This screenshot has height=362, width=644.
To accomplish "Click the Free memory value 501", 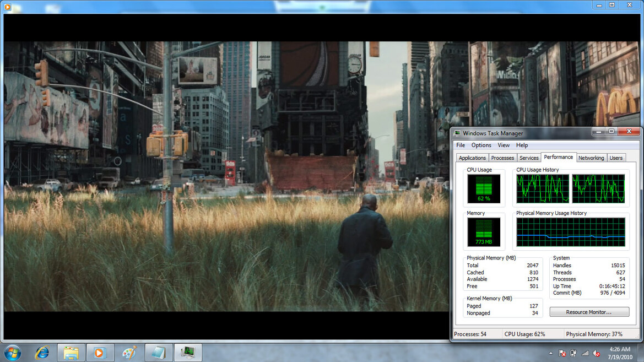I will [x=533, y=287].
